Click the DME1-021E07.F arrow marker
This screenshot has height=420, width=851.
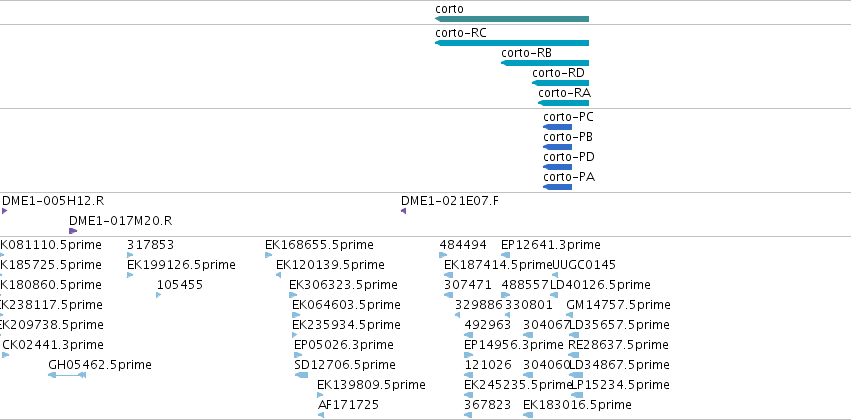[403, 211]
